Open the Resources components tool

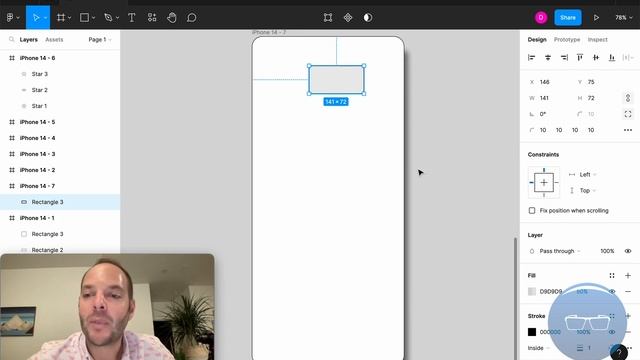[x=152, y=18]
